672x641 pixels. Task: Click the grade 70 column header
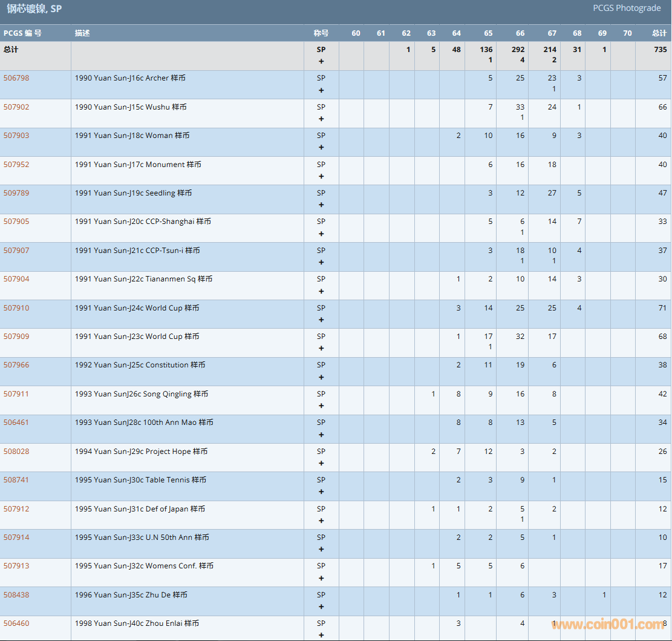tap(627, 33)
